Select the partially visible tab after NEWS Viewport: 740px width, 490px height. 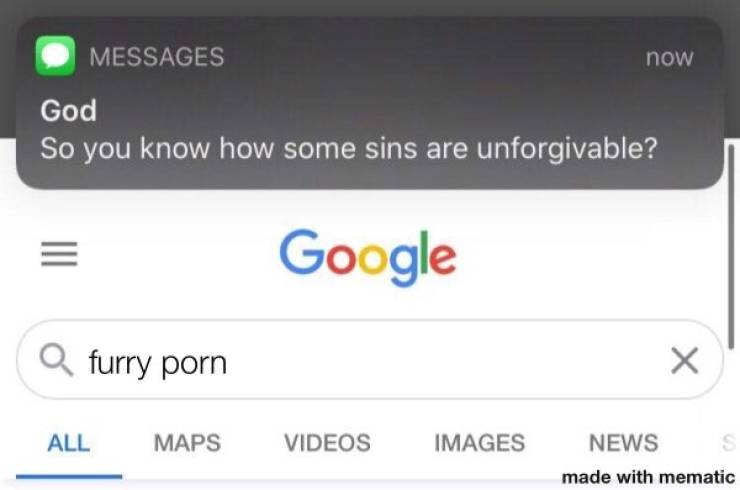click(729, 443)
